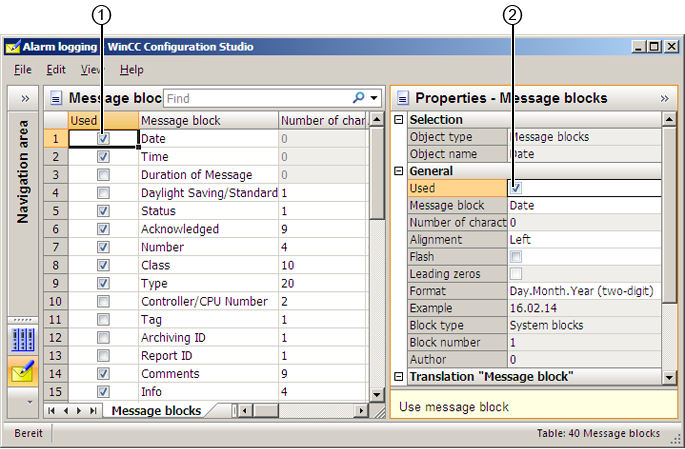Select the Message blocks sheet tab
Screen dimensions: 685x449
155,410
